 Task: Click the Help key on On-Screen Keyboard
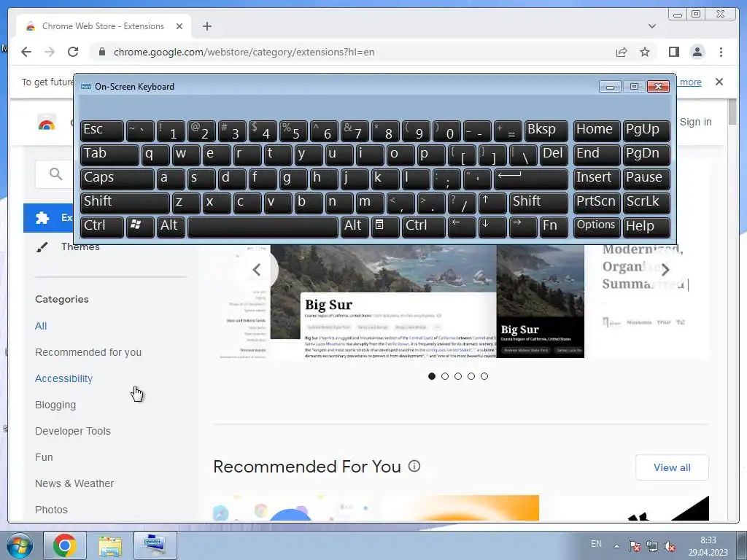(646, 226)
